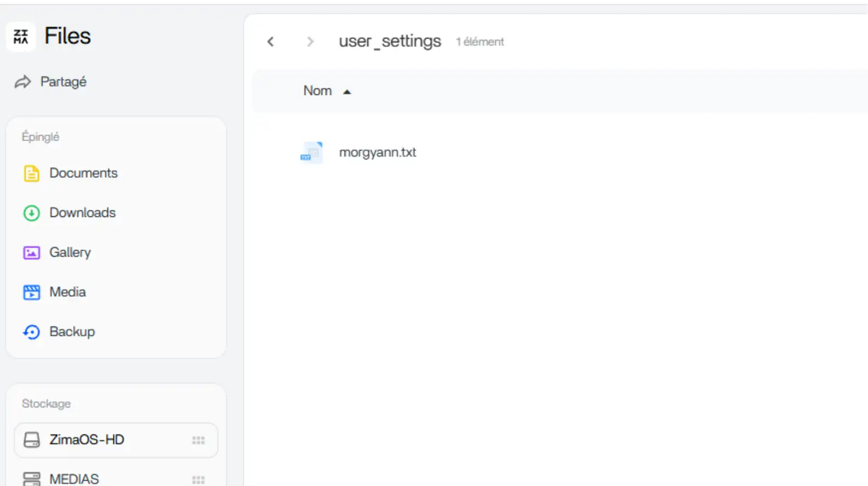This screenshot has width=868, height=486.
Task: Toggle sort order via Nom arrow
Action: (x=347, y=92)
